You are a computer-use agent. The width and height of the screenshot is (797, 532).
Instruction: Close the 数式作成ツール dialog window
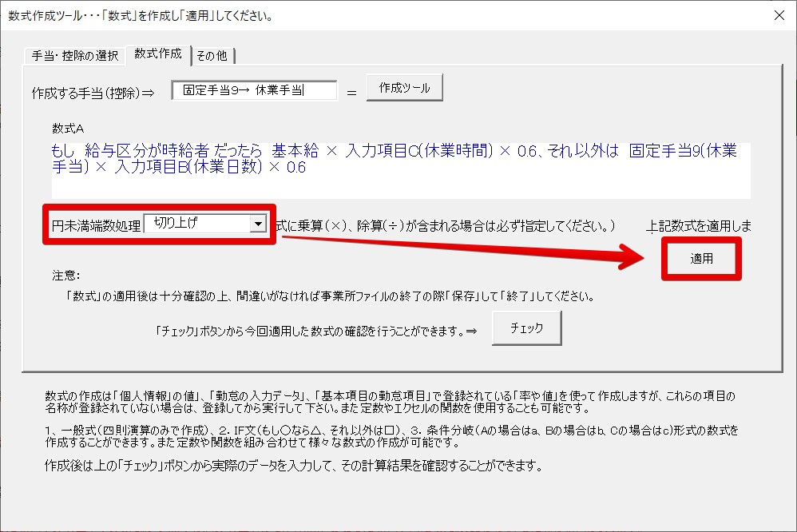point(779,15)
